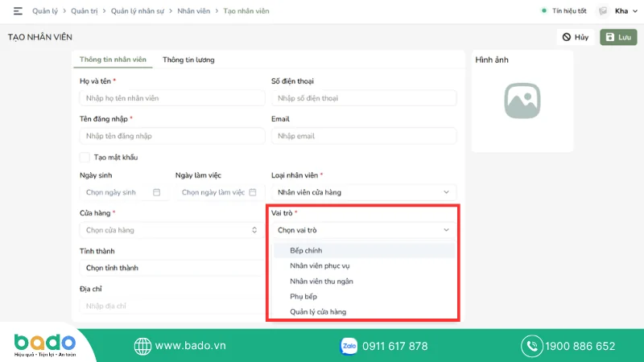Viewport: 644px width, 362px height.
Task: Click the bado logo
Action: (45, 345)
